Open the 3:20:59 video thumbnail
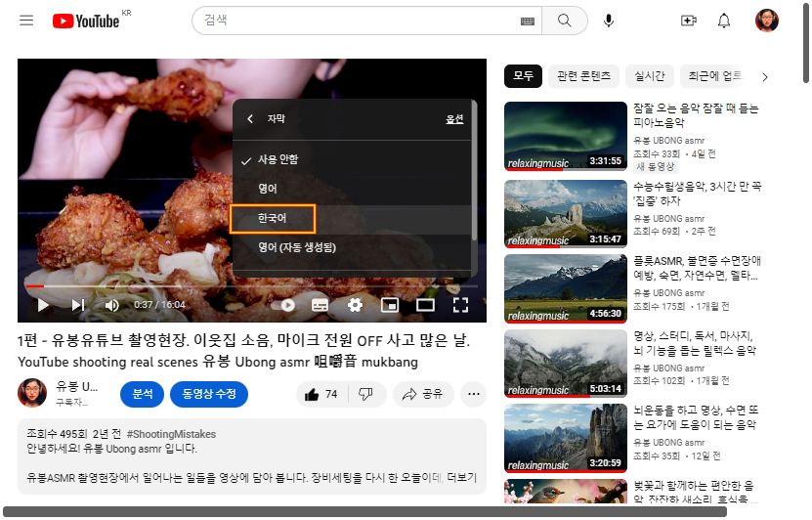This screenshot has height=520, width=812. click(x=566, y=438)
